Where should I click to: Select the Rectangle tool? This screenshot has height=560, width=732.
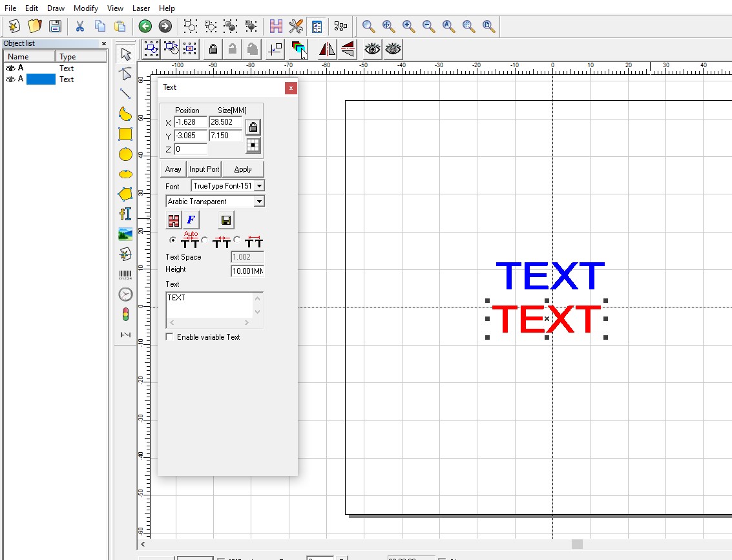[x=125, y=134]
